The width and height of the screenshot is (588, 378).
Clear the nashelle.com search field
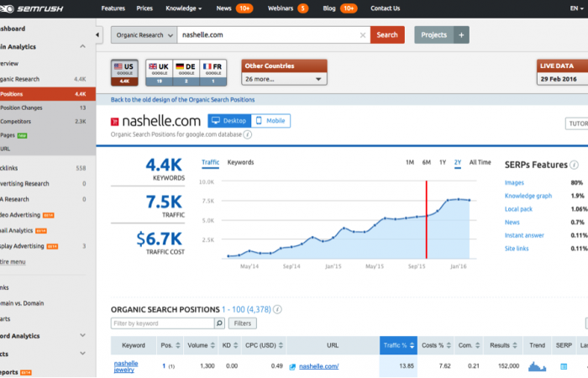pos(362,35)
